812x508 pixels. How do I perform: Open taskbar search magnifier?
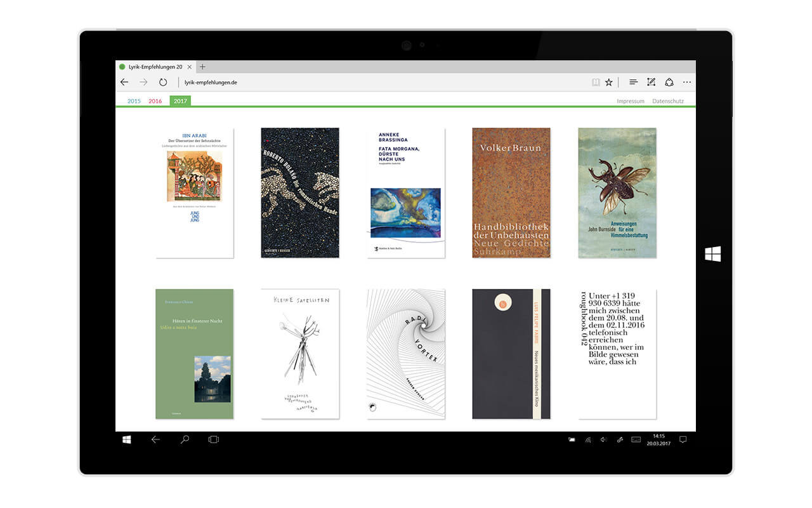tap(185, 439)
